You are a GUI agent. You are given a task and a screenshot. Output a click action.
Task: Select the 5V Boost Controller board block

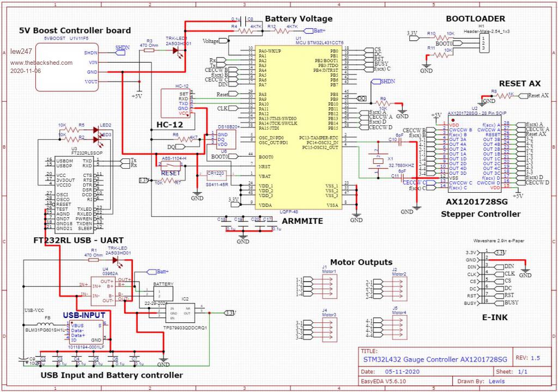[x=66, y=67]
